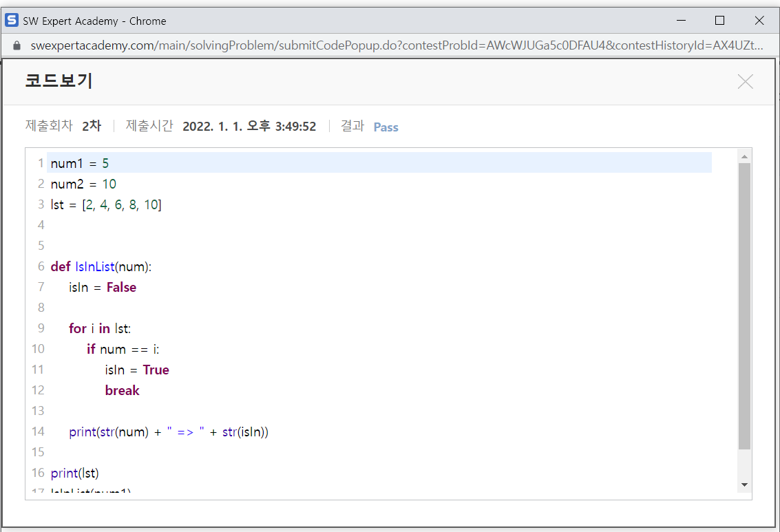Close the Chrome window
This screenshot has height=532, width=780.
(x=759, y=21)
